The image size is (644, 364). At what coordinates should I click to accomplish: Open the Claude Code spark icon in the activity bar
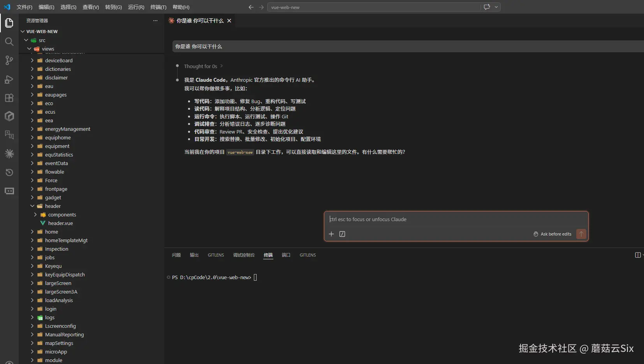(x=9, y=154)
